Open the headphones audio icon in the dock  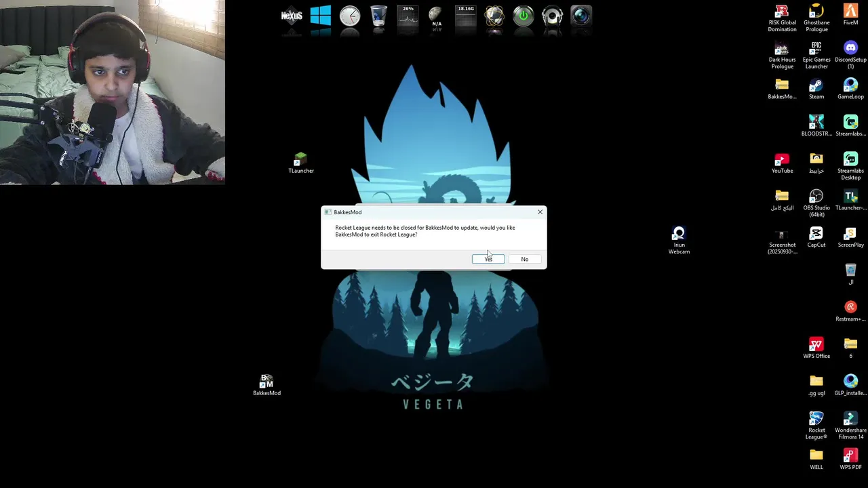[x=552, y=16]
